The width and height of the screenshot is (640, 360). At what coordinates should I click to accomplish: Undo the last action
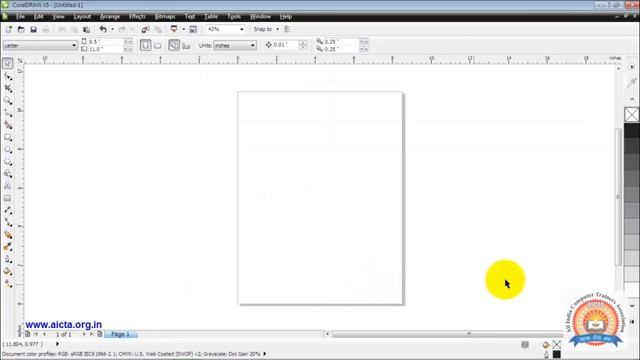point(103,29)
